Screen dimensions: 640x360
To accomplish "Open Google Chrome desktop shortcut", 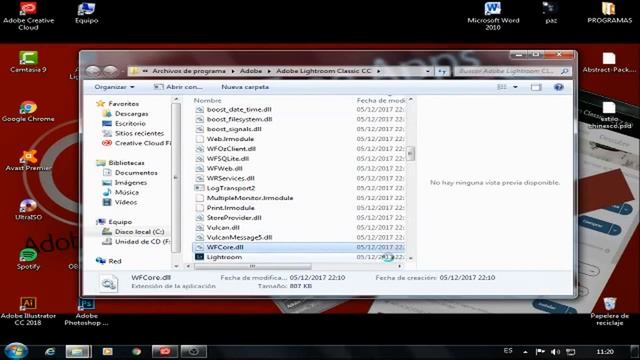I will tap(28, 111).
